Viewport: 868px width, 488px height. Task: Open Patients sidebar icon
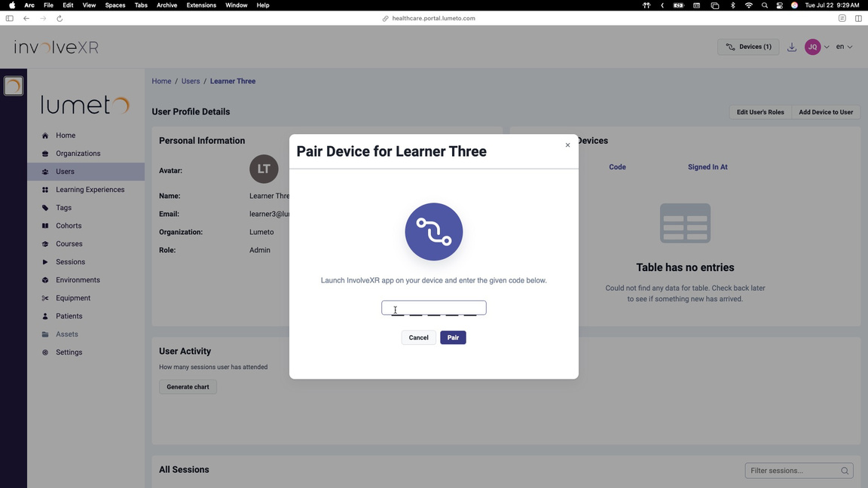click(x=45, y=316)
